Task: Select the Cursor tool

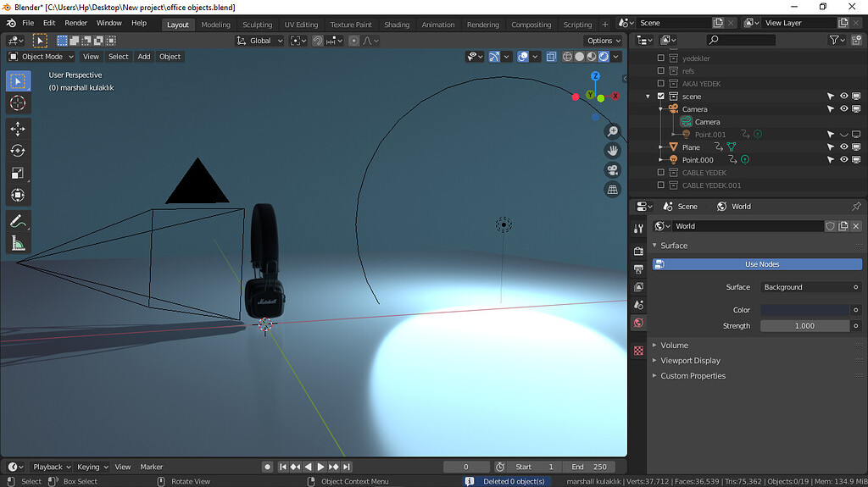Action: point(18,103)
